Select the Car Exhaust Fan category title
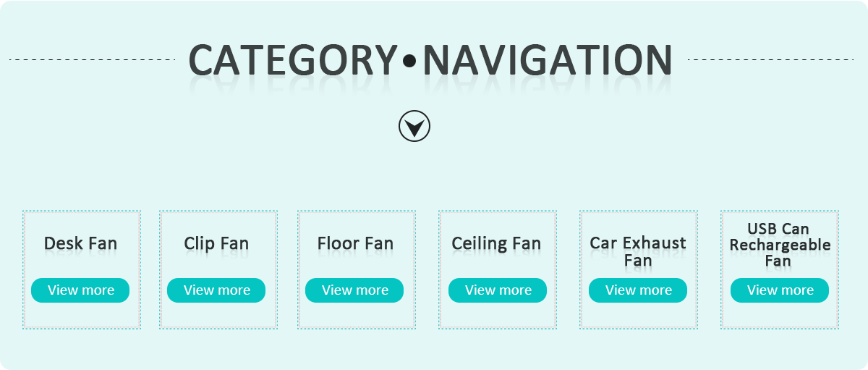The width and height of the screenshot is (868, 370). [x=638, y=251]
